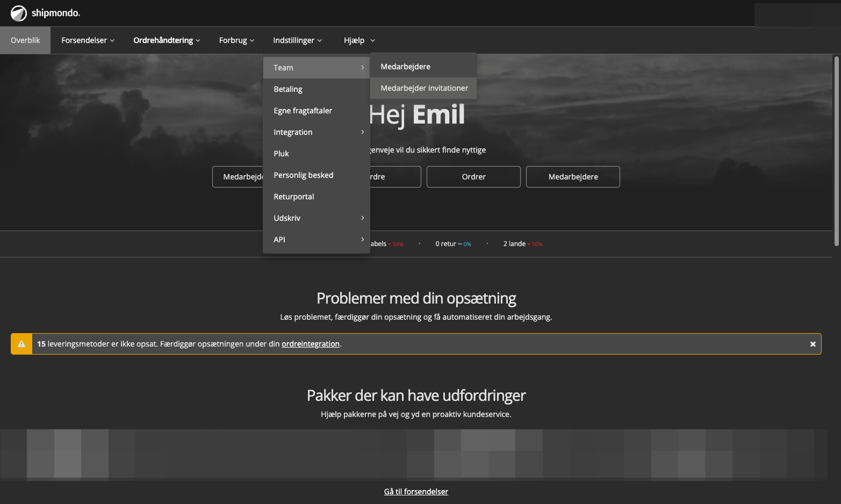The image size is (841, 504).
Task: Expand the Forsendelser dropdown menu
Action: point(88,40)
